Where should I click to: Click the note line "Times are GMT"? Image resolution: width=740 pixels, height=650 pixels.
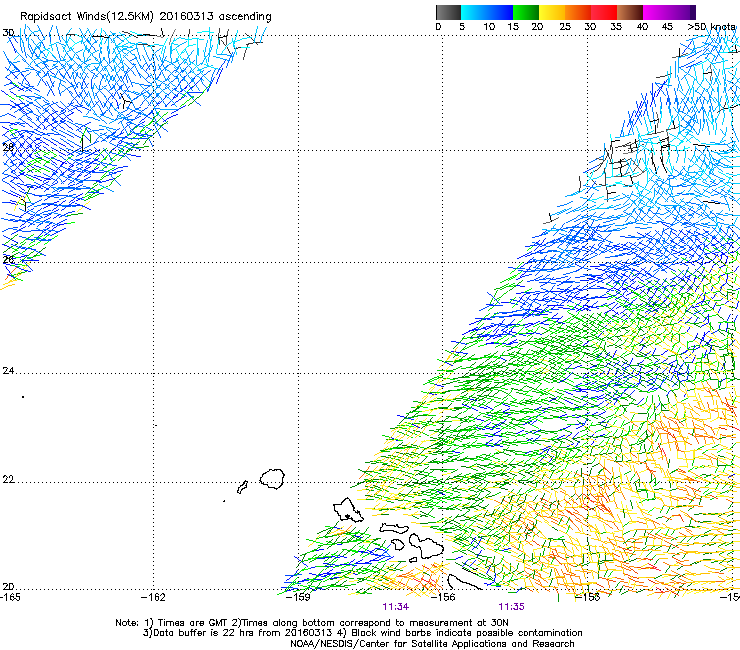point(193,623)
